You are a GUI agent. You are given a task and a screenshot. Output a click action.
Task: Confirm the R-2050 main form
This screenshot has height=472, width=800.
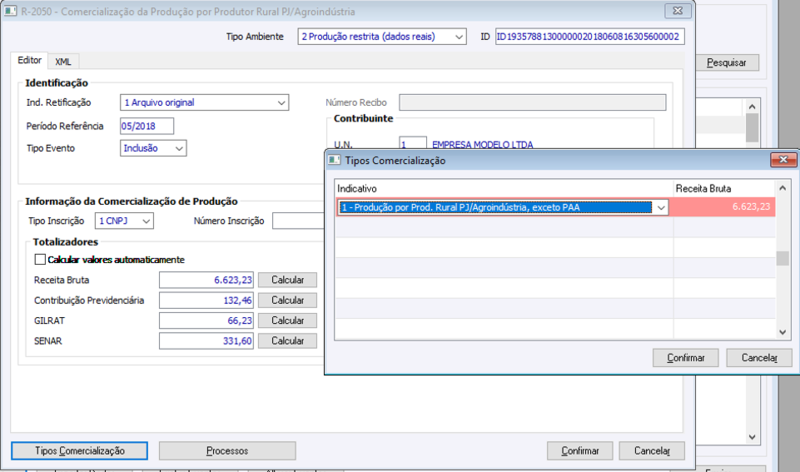tap(580, 451)
